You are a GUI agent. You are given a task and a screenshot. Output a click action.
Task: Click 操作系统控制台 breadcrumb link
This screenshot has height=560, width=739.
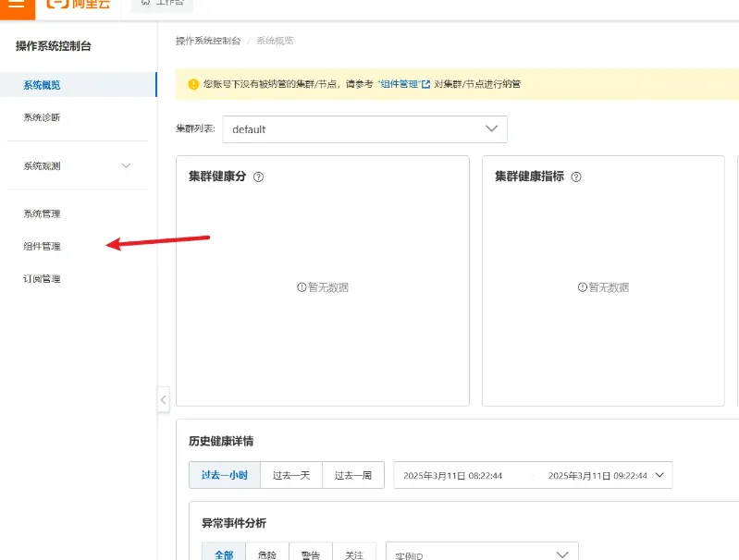click(x=208, y=41)
